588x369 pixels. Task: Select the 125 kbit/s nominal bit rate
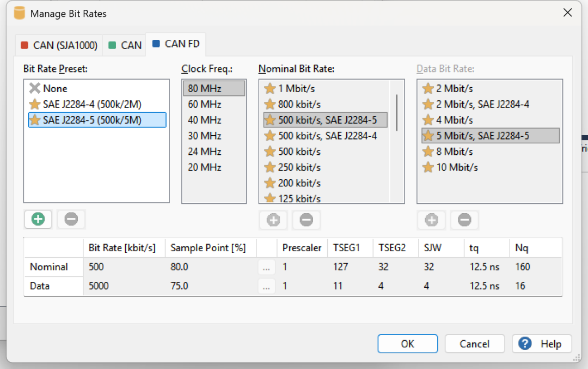(325, 198)
